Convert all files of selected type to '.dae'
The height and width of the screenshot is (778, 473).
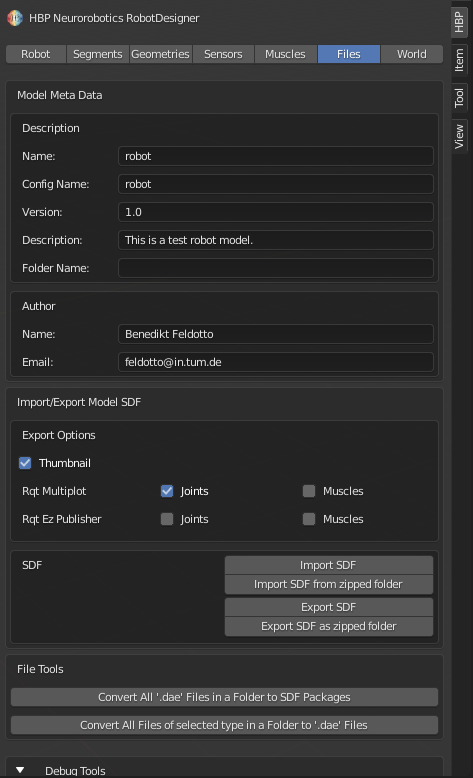[x=224, y=725]
